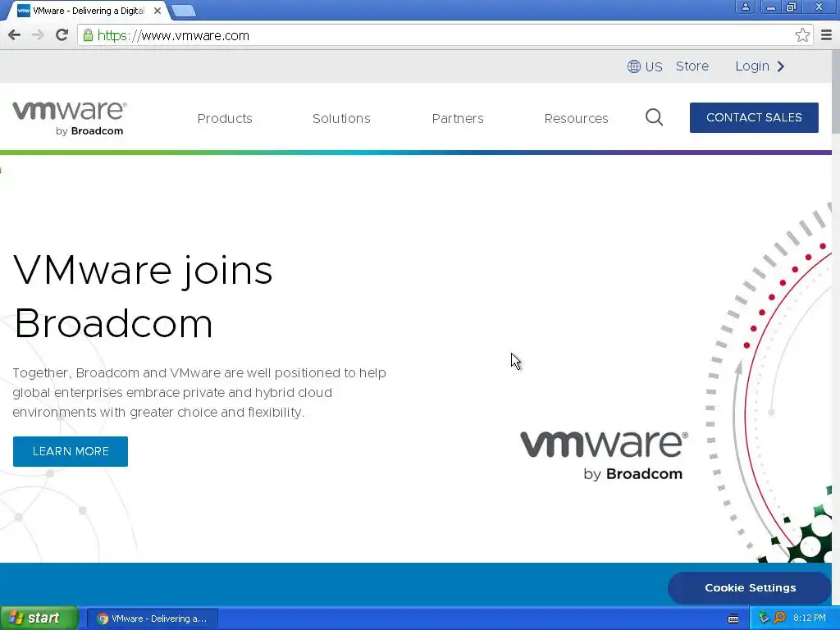Open Cookie Settings
This screenshot has width=840, height=630.
(750, 587)
